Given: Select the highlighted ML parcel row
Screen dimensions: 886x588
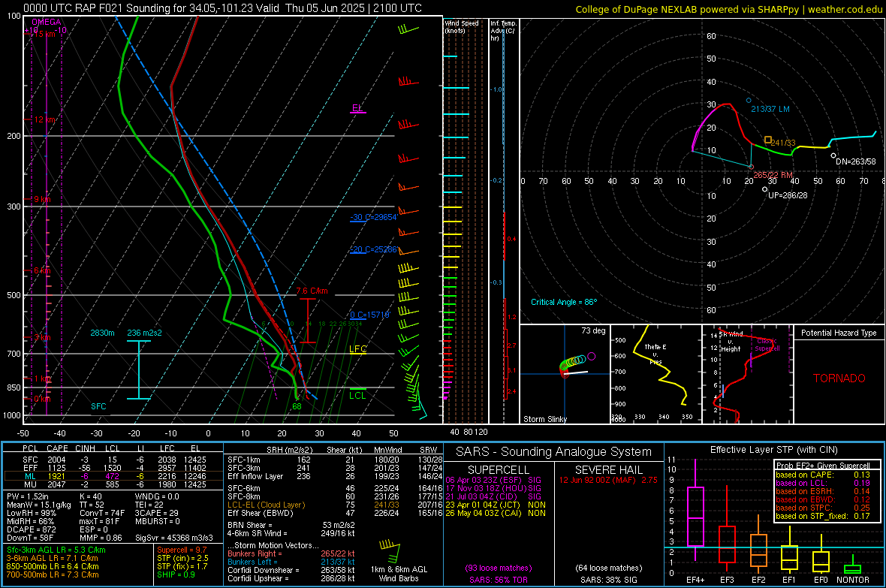Looking at the screenshot, I should pyautogui.click(x=114, y=476).
